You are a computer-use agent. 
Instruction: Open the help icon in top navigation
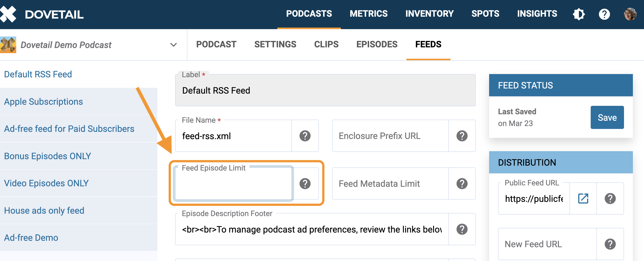[x=604, y=14]
